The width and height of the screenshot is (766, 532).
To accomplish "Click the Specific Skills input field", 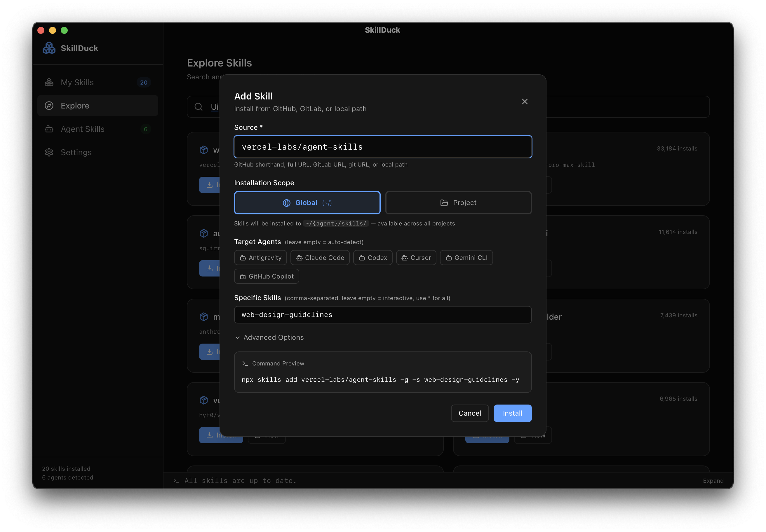I will tap(383, 315).
